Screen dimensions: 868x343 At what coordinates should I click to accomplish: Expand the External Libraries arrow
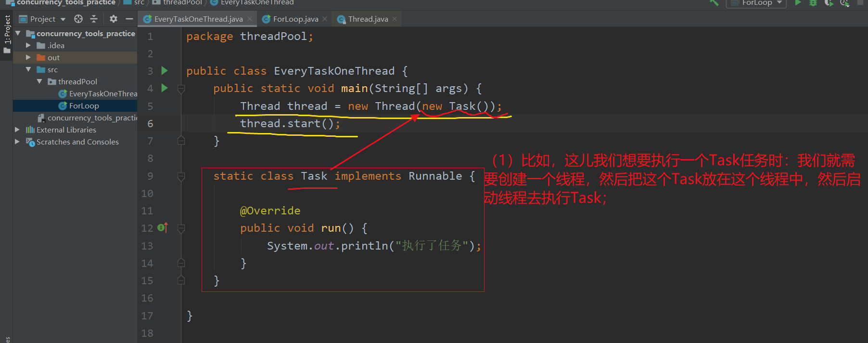[18, 130]
